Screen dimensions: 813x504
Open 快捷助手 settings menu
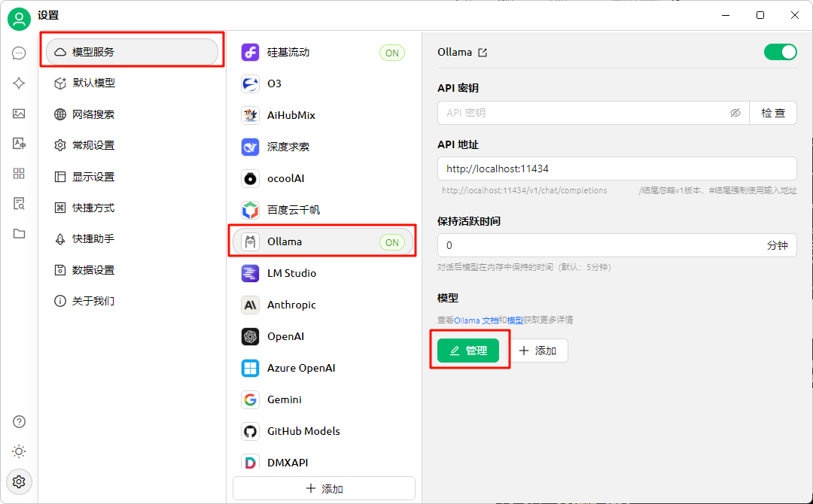[x=132, y=238]
